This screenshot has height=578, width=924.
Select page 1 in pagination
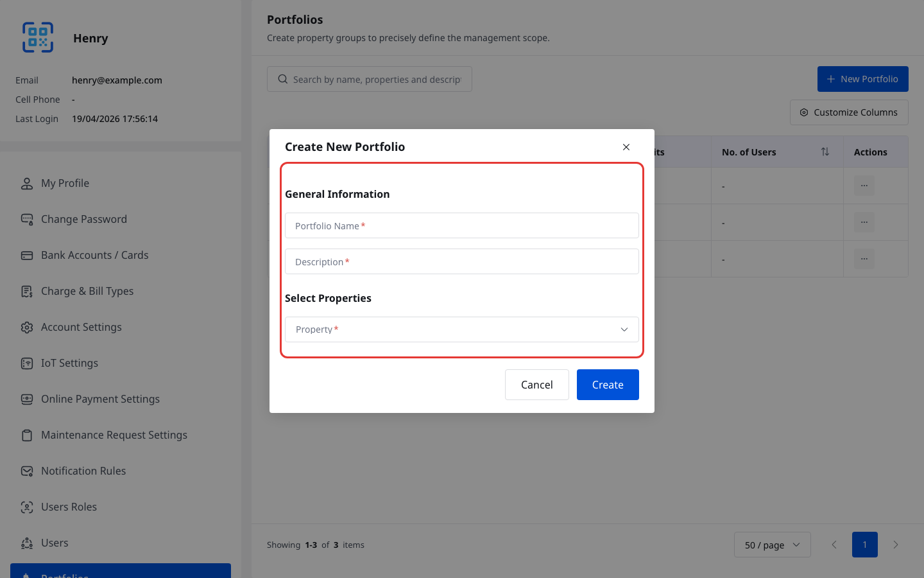click(865, 545)
